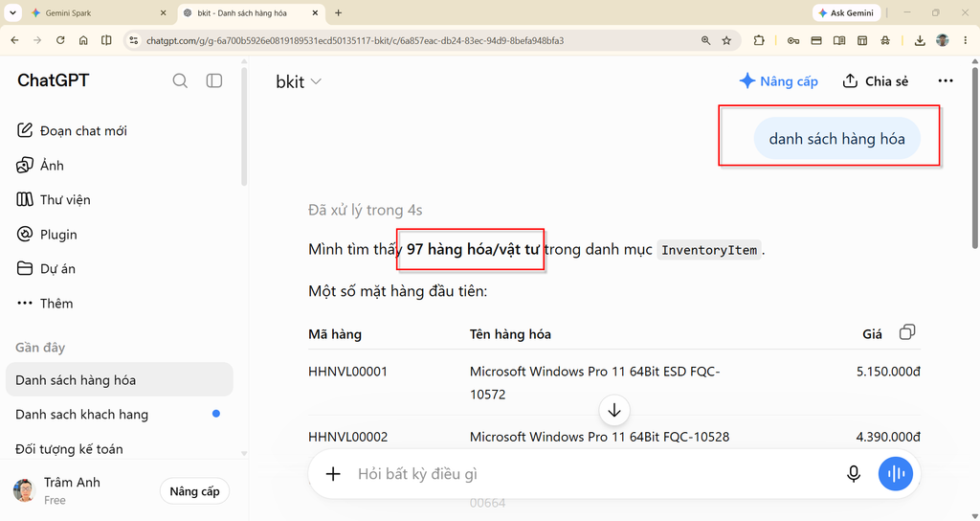Close the Gemini Spark tab
980x521 pixels.
pos(163,12)
